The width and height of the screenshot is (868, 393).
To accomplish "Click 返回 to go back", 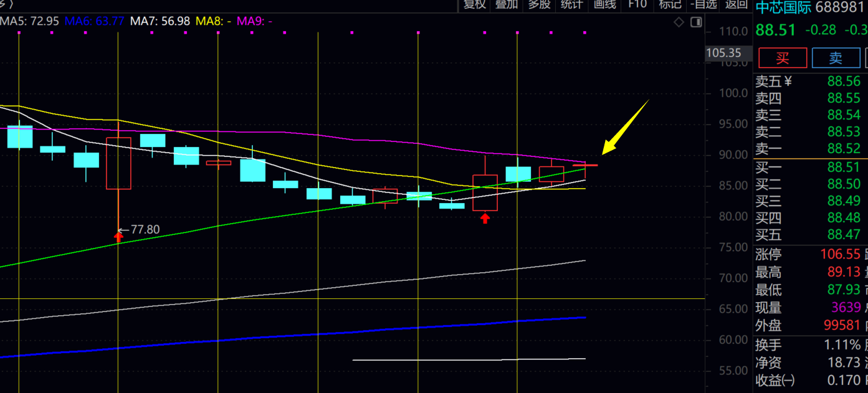I will (x=737, y=5).
